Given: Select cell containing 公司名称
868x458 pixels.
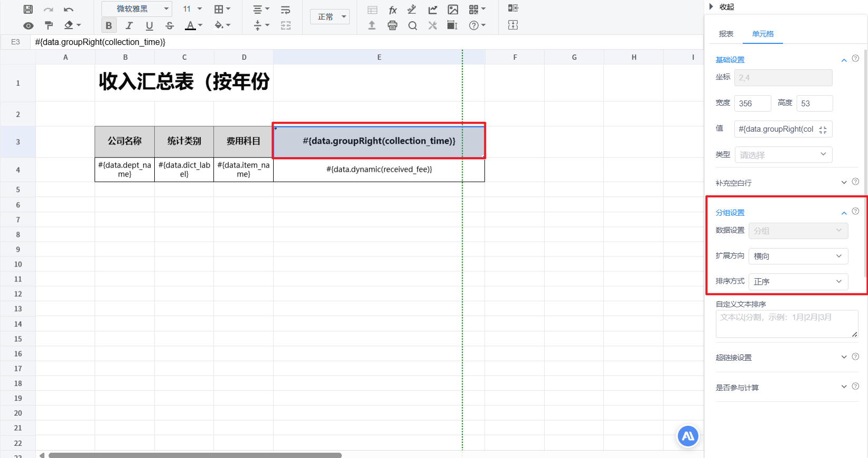Looking at the screenshot, I should [125, 141].
